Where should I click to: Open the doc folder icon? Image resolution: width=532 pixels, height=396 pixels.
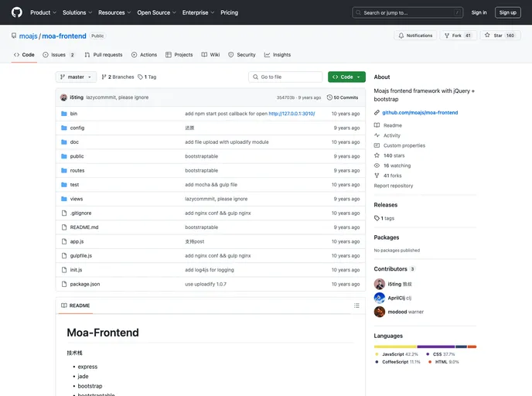[63, 142]
